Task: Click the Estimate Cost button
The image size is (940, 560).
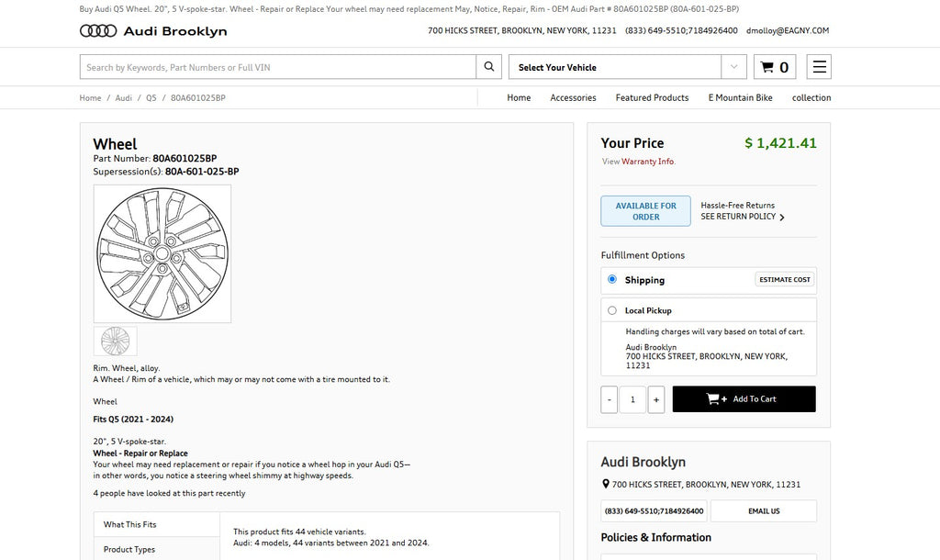Action: point(785,279)
